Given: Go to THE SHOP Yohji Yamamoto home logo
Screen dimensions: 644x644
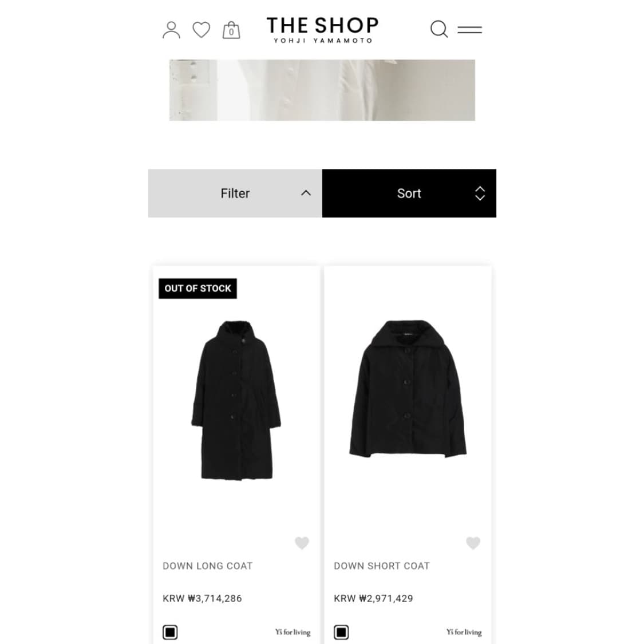Looking at the screenshot, I should [x=322, y=30].
